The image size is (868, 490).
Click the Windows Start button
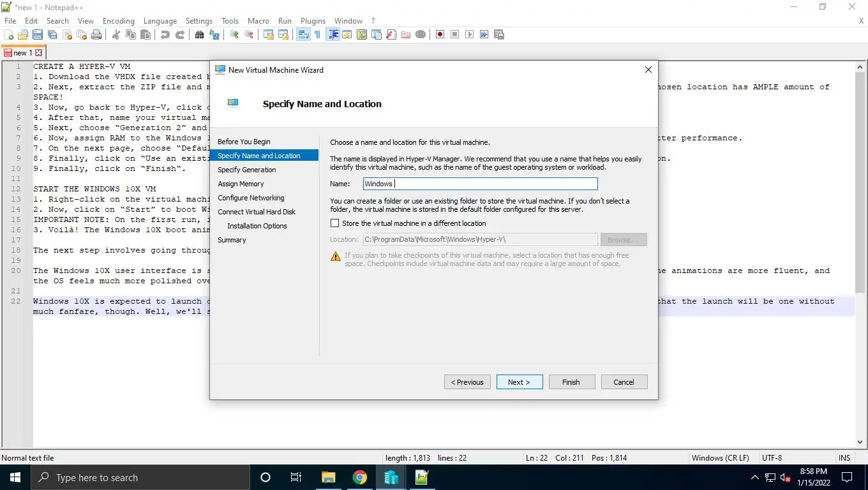click(15, 477)
